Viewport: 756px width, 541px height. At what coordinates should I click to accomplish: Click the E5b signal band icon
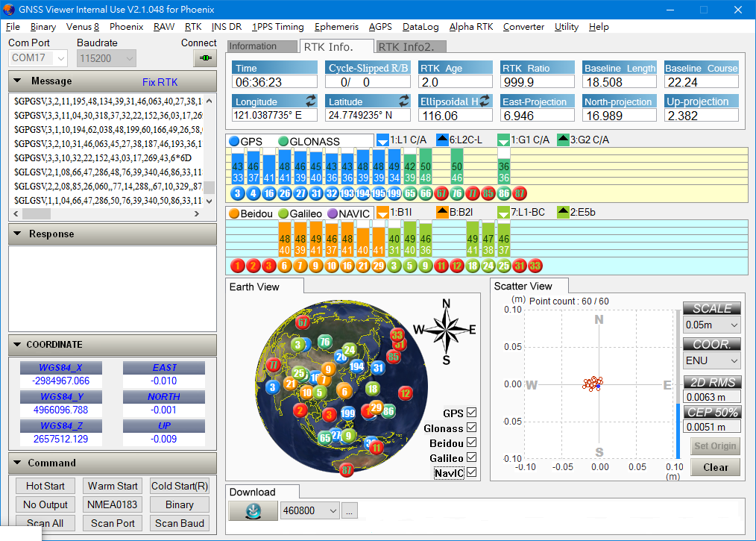563,213
